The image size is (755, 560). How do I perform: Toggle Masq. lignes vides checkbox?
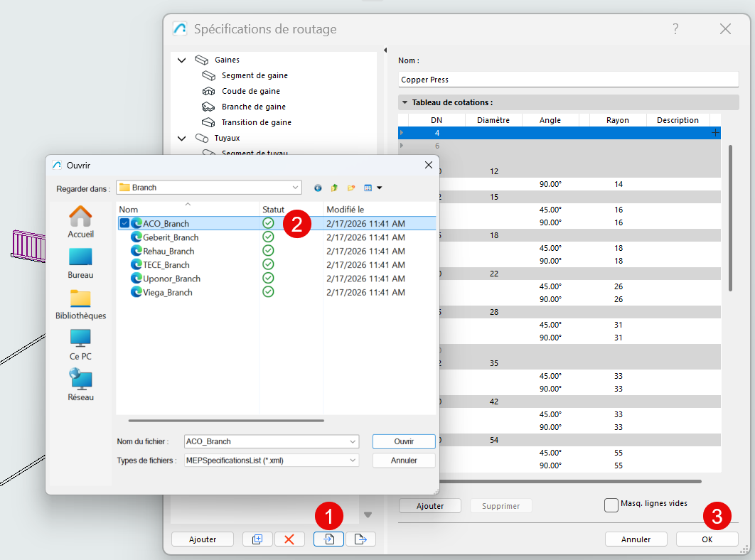611,505
